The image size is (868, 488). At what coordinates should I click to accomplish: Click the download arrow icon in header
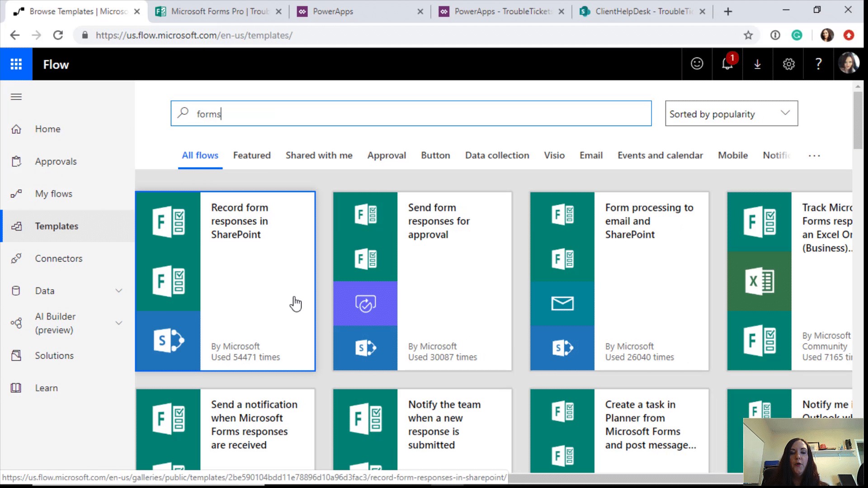point(758,64)
